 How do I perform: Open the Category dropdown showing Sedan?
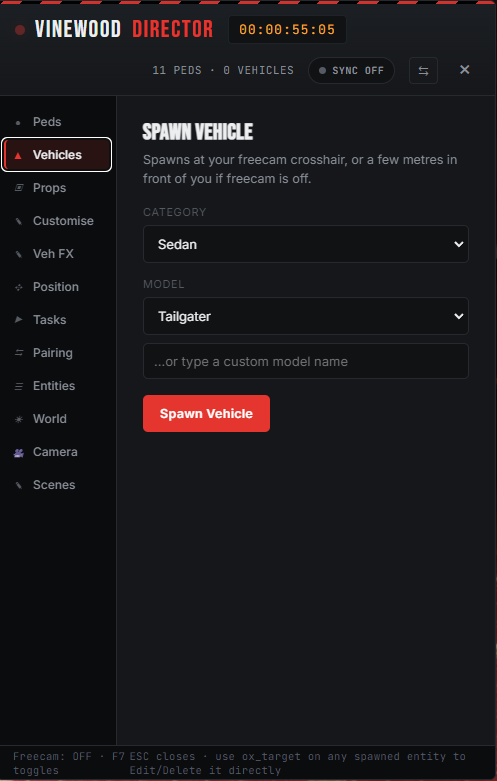click(x=306, y=244)
